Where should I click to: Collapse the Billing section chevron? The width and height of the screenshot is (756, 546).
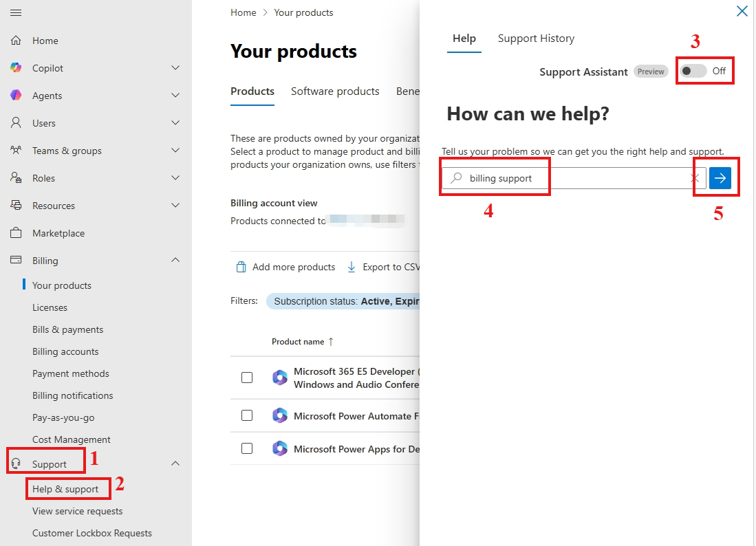(x=175, y=260)
